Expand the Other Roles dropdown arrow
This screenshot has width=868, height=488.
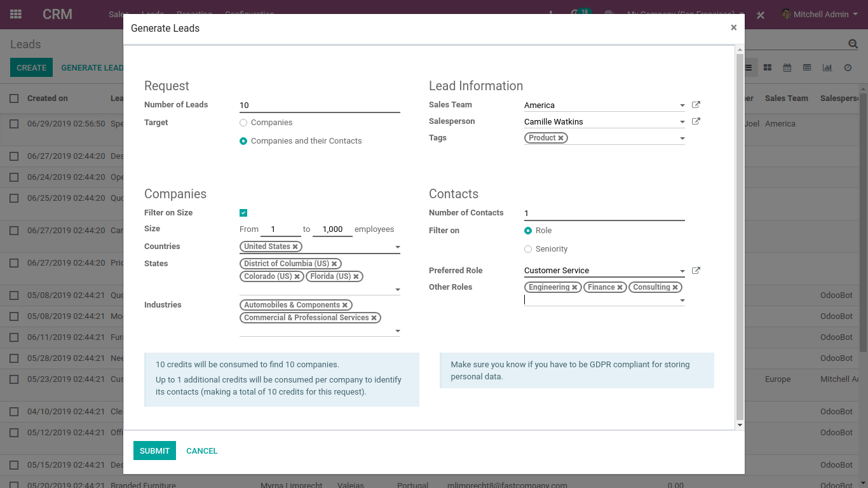682,301
